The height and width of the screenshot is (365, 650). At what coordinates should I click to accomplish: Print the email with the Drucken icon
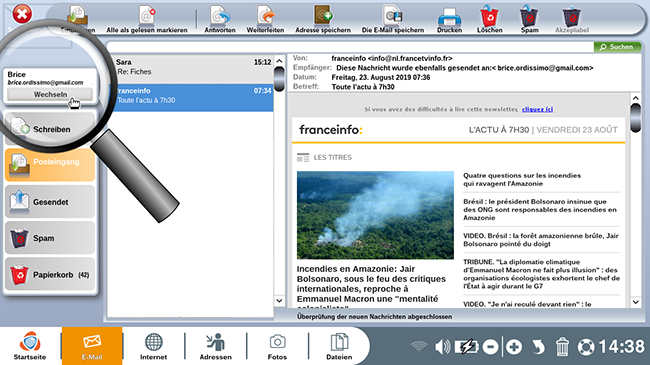point(449,19)
